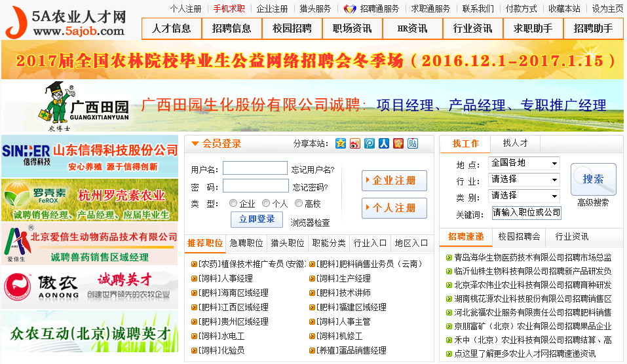627x364 pixels.
Task: Collapse the 会员登录 orange triangle
Action: 195,143
